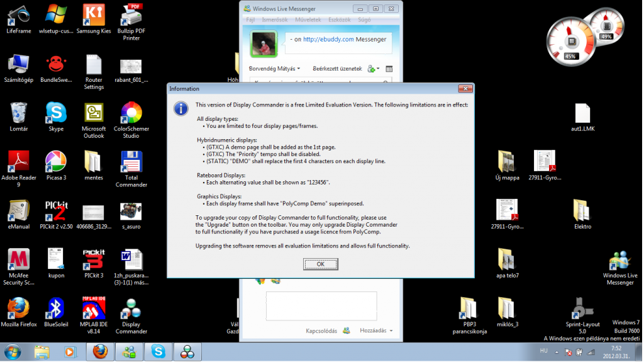Click OK in the Information dialog
Viewport: 644px width, 362px height.
point(320,264)
